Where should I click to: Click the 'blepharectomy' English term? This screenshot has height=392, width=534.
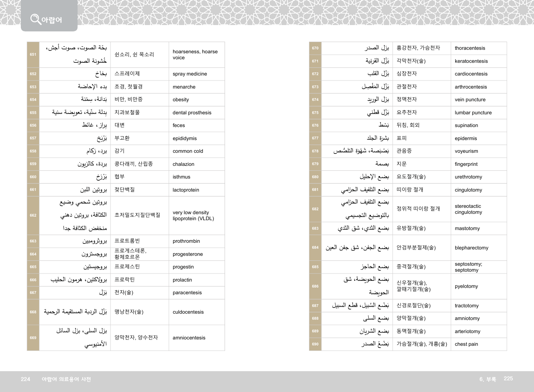(471, 248)
